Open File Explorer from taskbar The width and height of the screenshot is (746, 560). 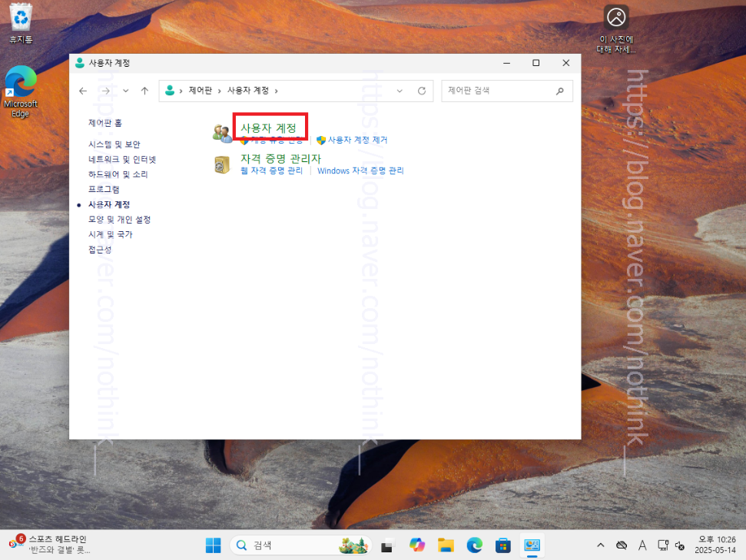[446, 545]
